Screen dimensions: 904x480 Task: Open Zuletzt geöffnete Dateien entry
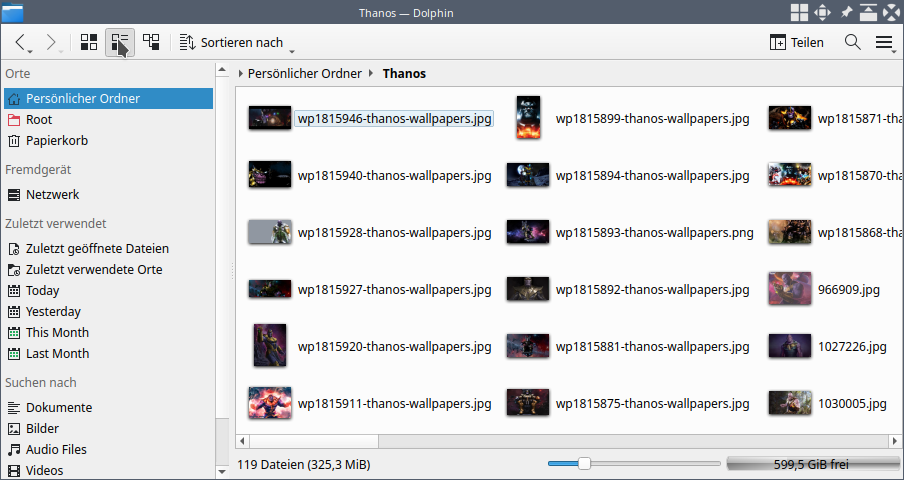[x=108, y=249]
